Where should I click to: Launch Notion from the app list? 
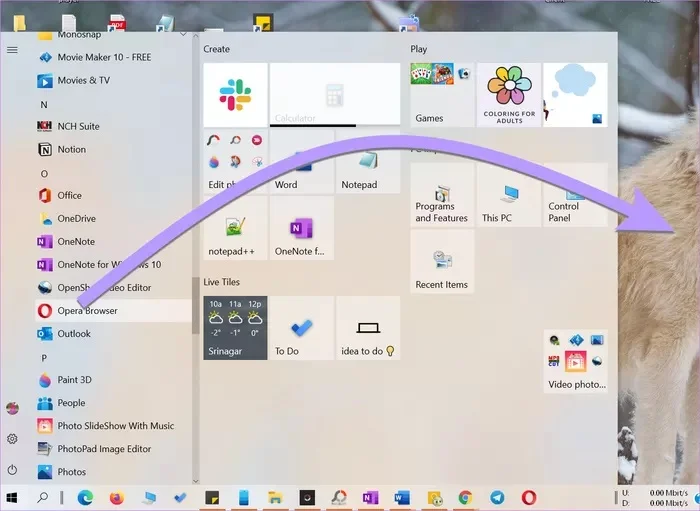[x=113, y=150]
